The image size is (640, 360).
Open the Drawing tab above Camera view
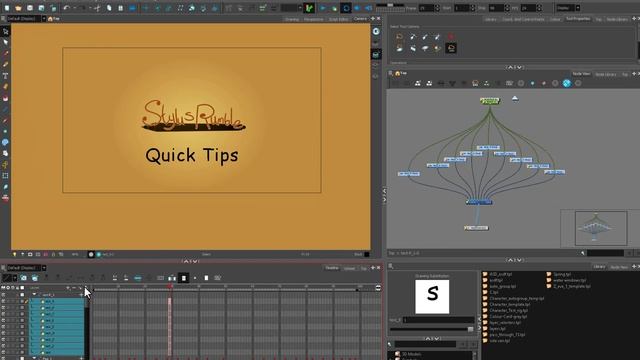click(x=292, y=19)
